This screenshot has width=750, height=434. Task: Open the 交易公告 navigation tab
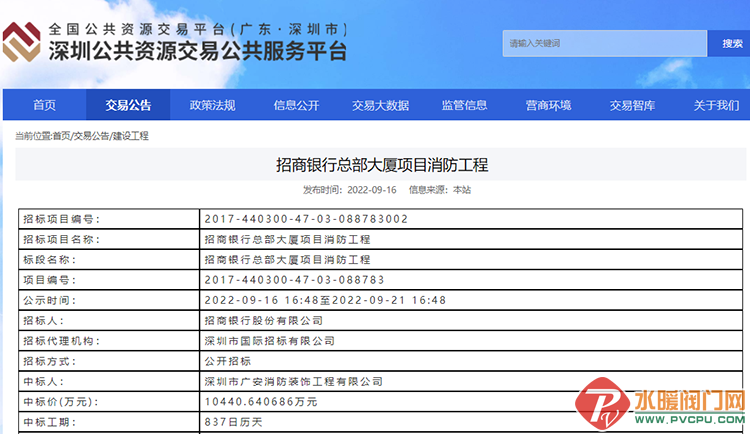(x=128, y=105)
